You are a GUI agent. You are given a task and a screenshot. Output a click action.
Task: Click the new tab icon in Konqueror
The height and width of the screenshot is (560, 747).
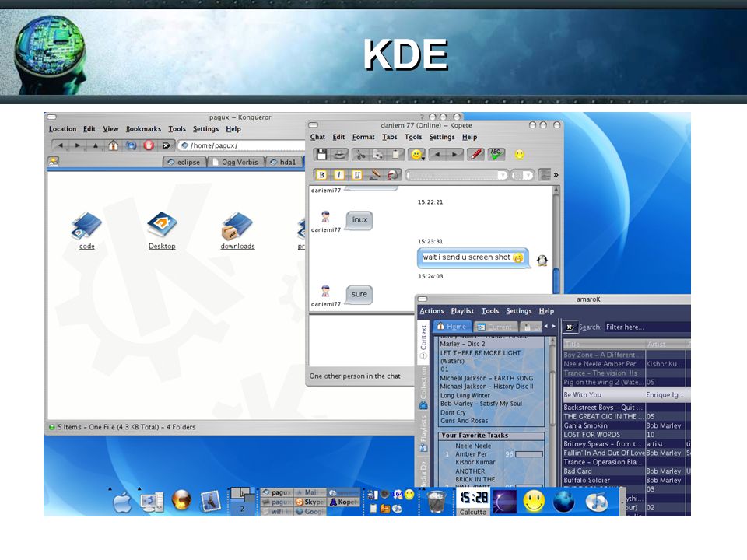coord(54,162)
